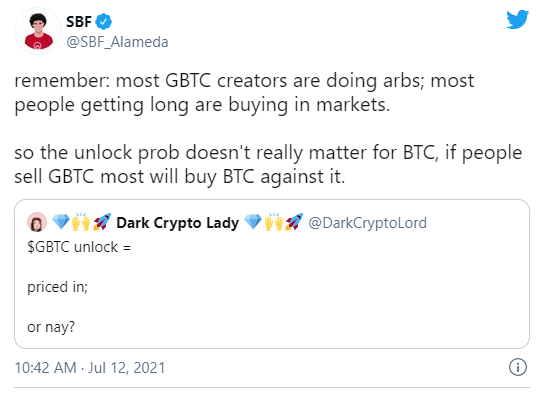The image size is (540, 394).
Task: Click the rocket emoji before Dark Crypto Lady
Action: pos(102,222)
